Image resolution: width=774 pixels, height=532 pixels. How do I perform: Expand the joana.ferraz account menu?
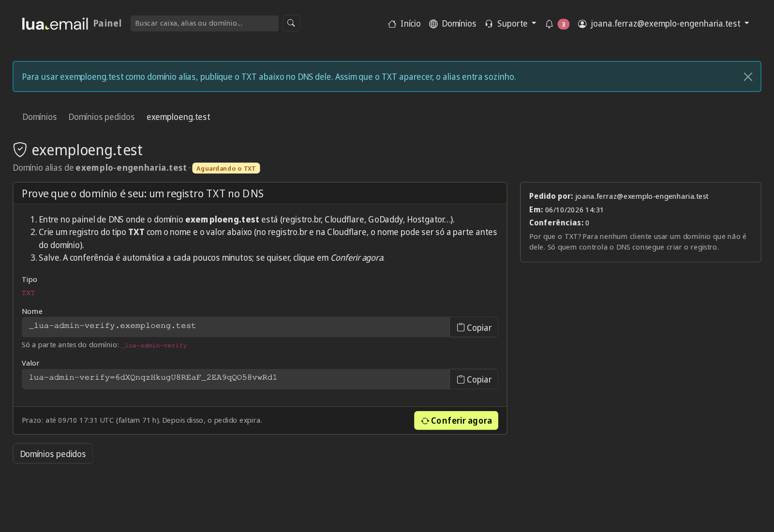point(663,24)
